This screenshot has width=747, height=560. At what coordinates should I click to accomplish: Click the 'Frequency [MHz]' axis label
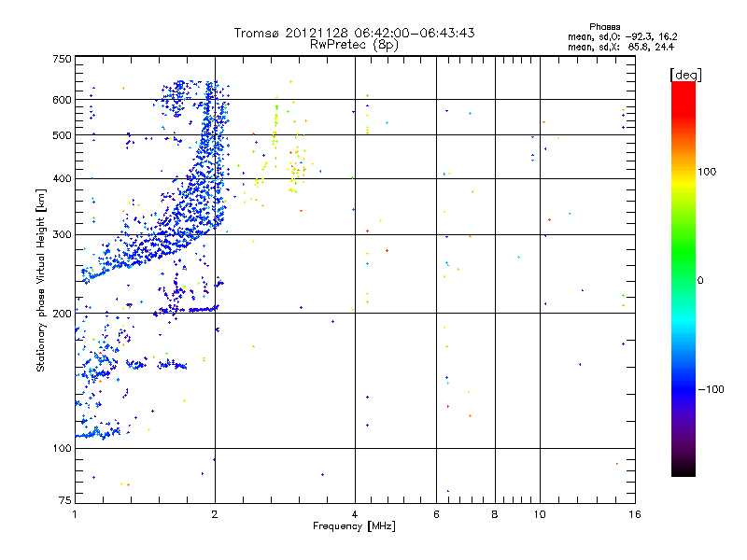[354, 526]
